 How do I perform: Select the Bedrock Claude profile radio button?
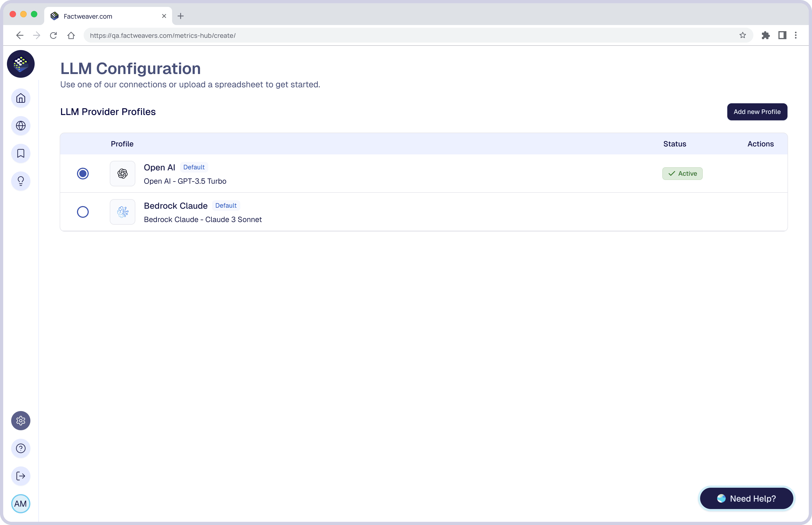[x=83, y=212]
